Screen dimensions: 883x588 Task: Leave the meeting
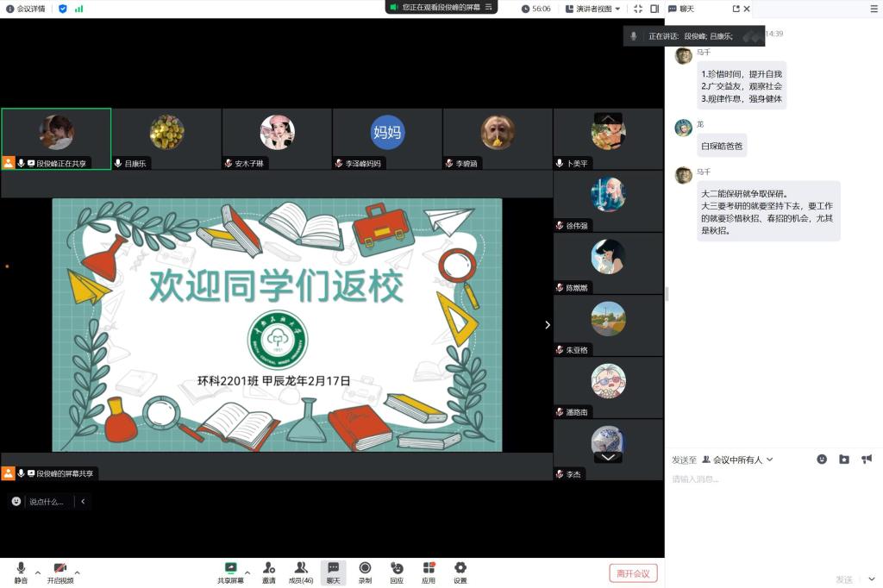click(x=633, y=572)
